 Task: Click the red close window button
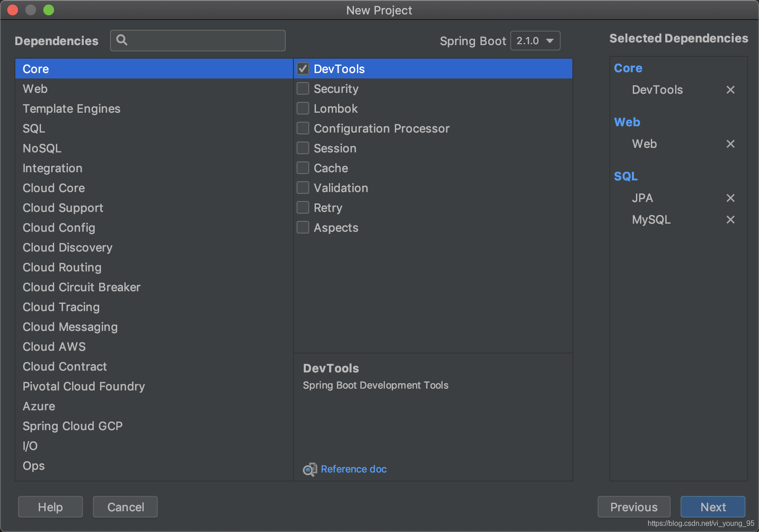(13, 10)
